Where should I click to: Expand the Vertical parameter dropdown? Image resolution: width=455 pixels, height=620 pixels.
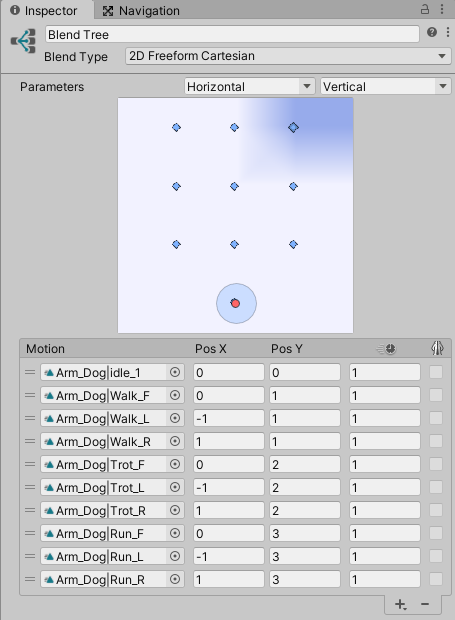point(385,87)
